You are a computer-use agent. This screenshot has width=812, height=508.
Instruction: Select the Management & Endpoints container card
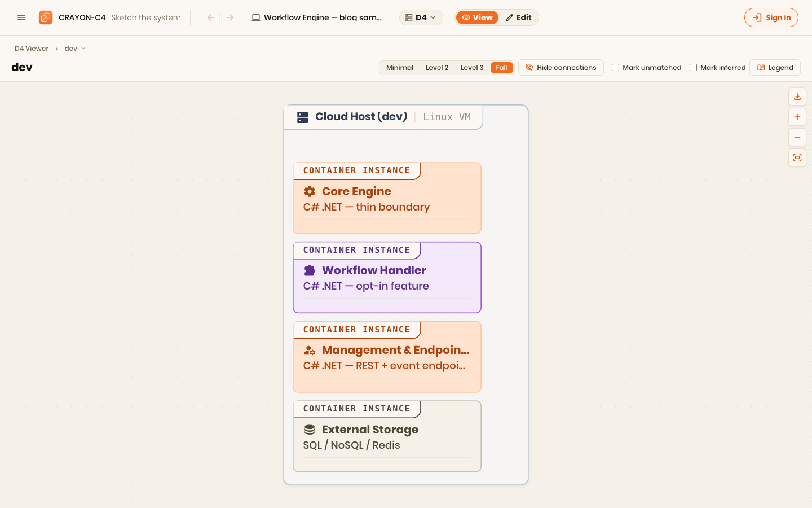pos(387,357)
